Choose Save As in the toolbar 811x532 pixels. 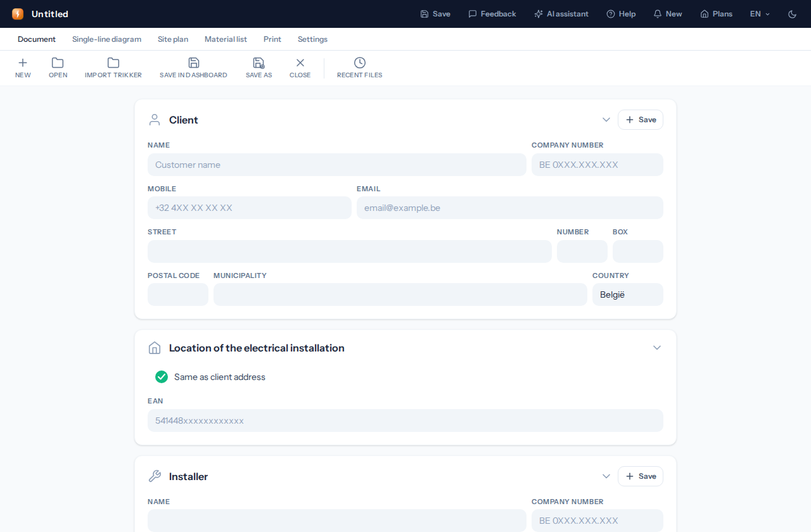pyautogui.click(x=259, y=67)
